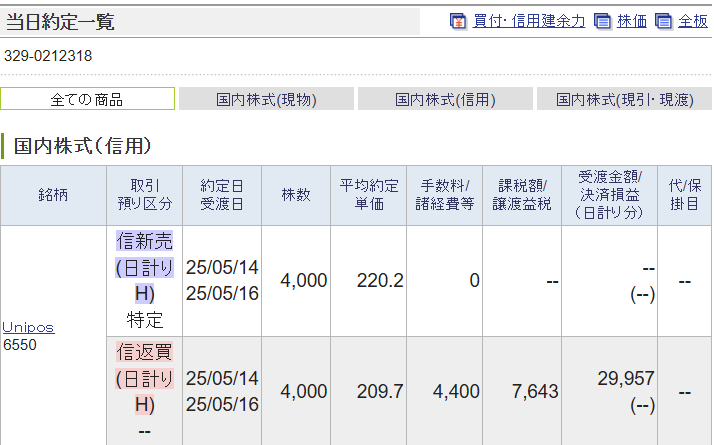Switch to the 国内株式(信用) tab
Viewport: 714px width, 445px height.
pos(445,99)
